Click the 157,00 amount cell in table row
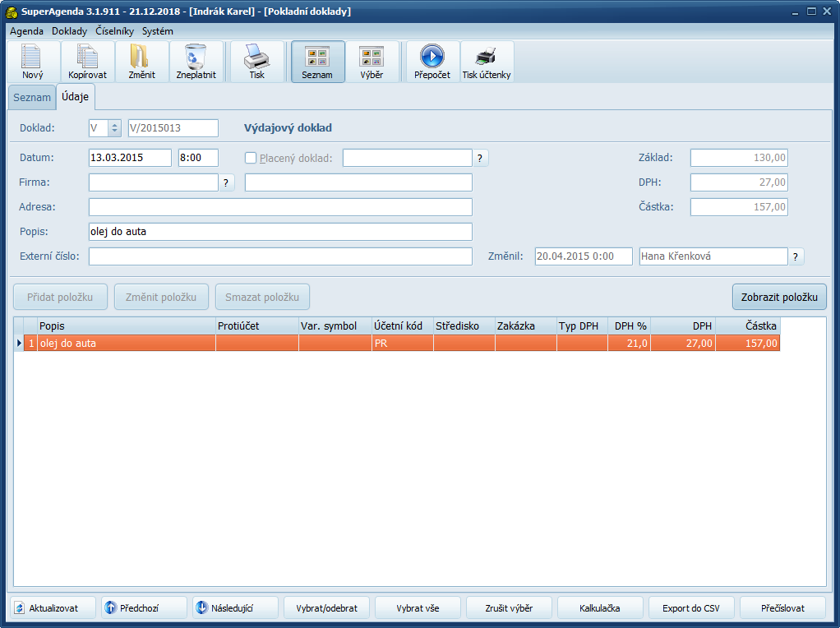Viewport: 840px width, 628px height. pyautogui.click(x=748, y=344)
